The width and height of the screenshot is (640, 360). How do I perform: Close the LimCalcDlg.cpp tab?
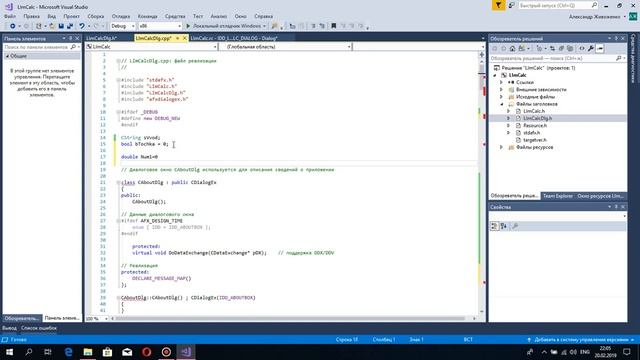(x=184, y=38)
